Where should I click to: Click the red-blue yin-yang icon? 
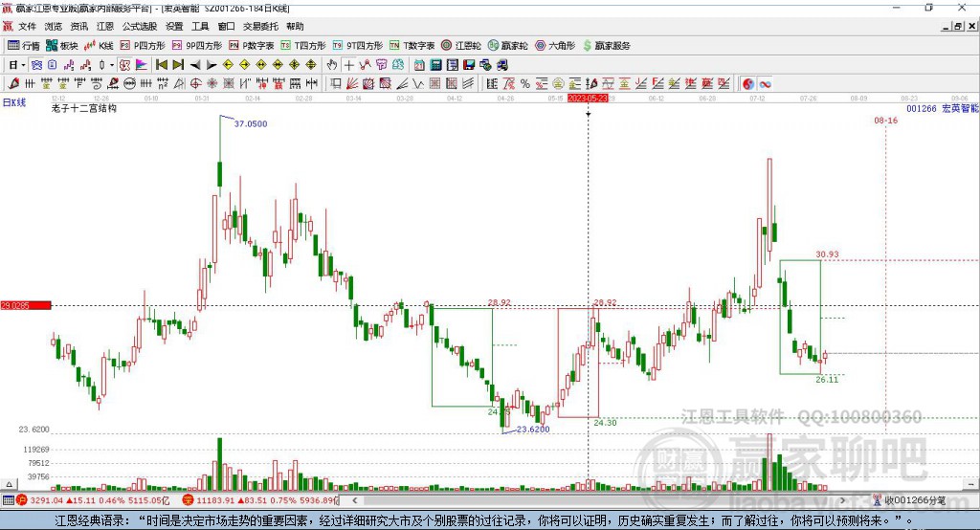pyautogui.click(x=748, y=84)
